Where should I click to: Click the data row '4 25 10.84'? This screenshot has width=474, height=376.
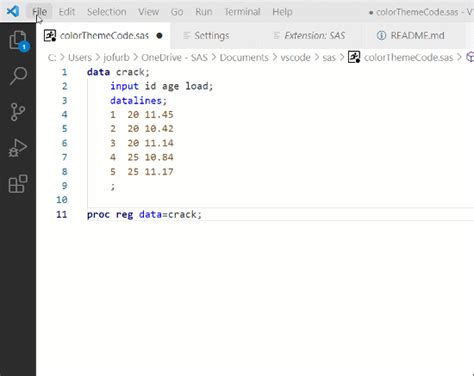coord(142,157)
